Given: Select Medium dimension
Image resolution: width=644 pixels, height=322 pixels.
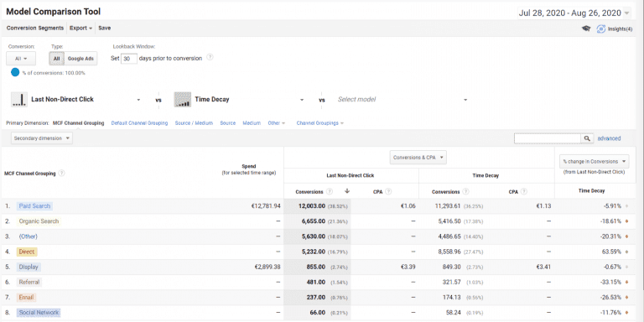Looking at the screenshot, I should click(252, 122).
